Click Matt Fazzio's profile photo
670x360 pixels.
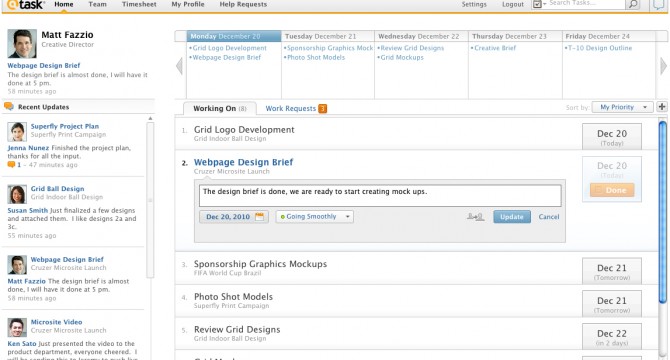pyautogui.click(x=22, y=44)
